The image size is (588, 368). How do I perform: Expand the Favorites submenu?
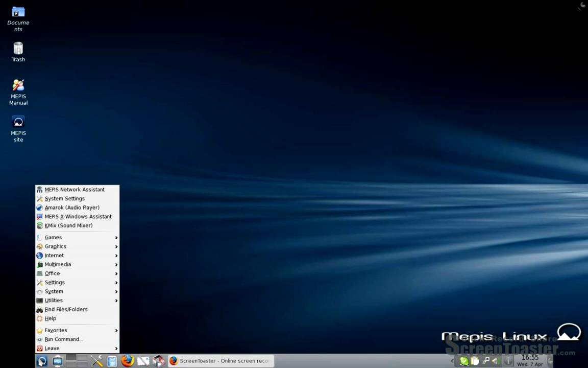click(77, 331)
